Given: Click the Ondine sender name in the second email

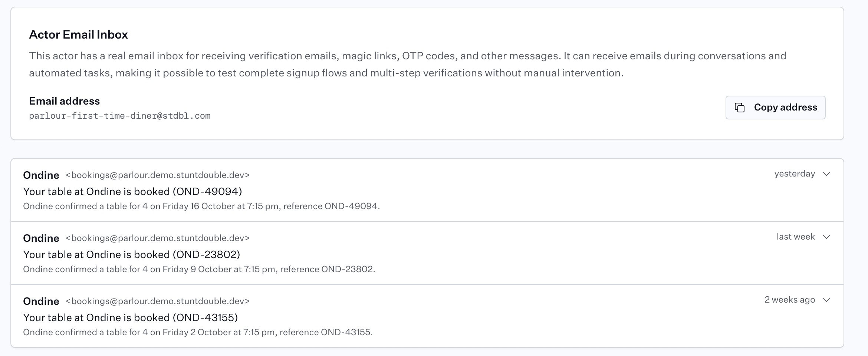Looking at the screenshot, I should point(41,238).
